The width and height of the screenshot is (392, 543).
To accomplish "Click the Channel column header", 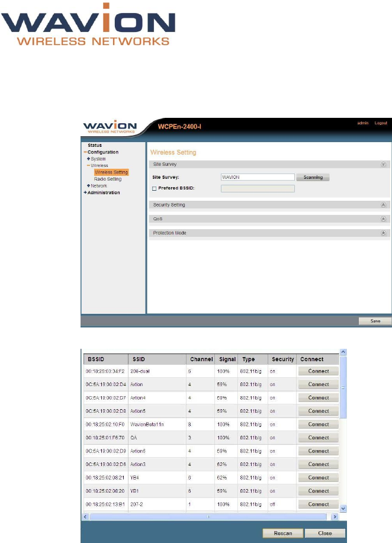I will [201, 359].
